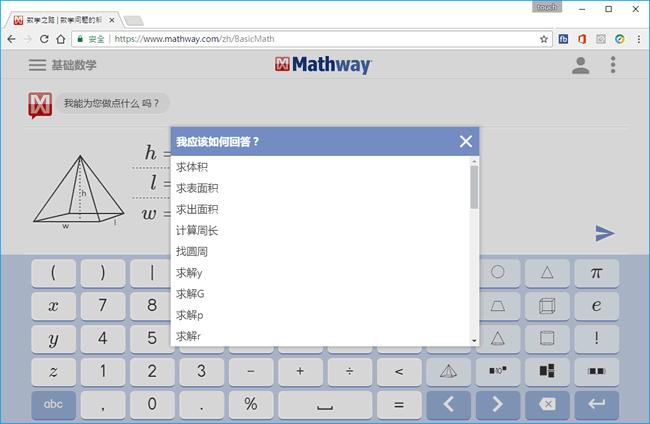Viewport: 650px width, 424px height.
Task: Choose 求出面积 option
Action: 322,209
